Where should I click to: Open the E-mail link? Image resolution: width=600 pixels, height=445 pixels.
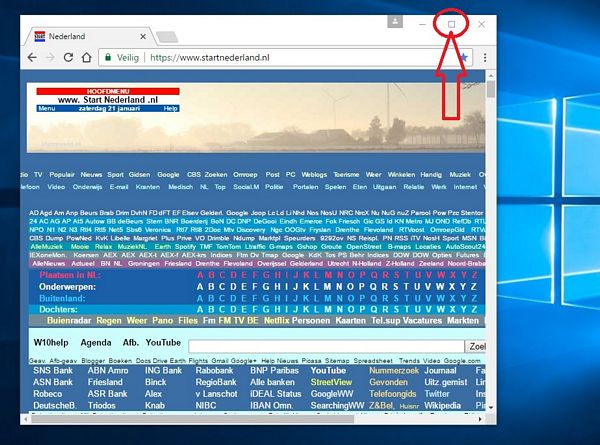[119, 187]
